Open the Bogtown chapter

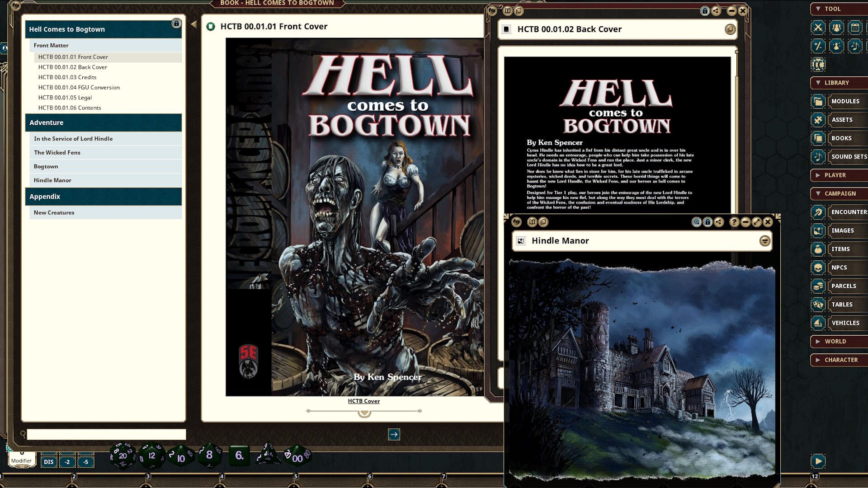click(106, 166)
